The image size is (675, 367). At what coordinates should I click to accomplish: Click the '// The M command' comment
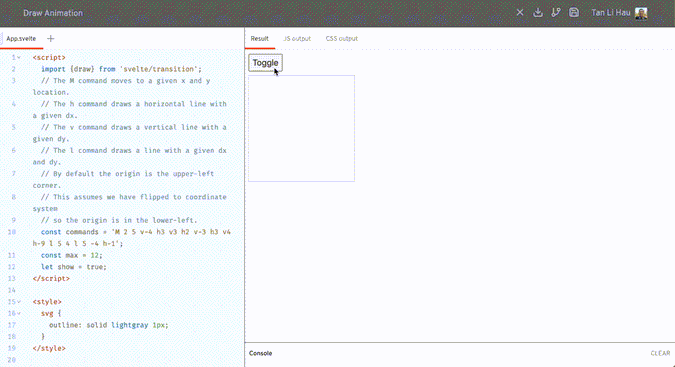(x=121, y=86)
